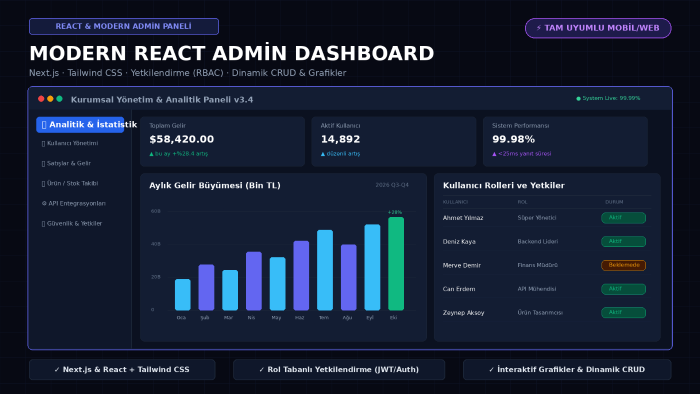Click the Oca bar in the chart
The height and width of the screenshot is (394, 700).
(x=183, y=294)
